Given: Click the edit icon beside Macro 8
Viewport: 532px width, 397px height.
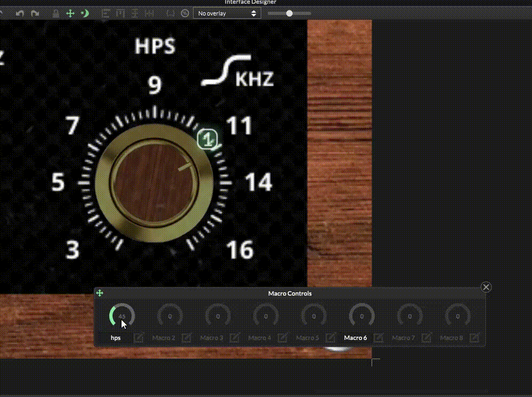Looking at the screenshot, I should [x=474, y=338].
